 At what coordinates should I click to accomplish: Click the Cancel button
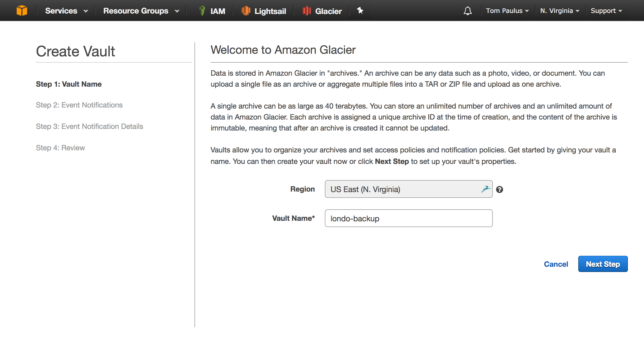click(556, 264)
